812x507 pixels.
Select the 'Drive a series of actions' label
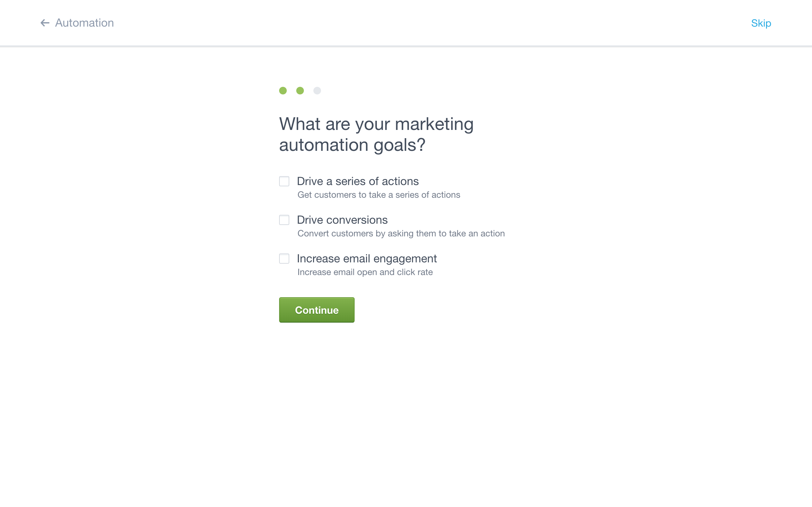click(358, 181)
